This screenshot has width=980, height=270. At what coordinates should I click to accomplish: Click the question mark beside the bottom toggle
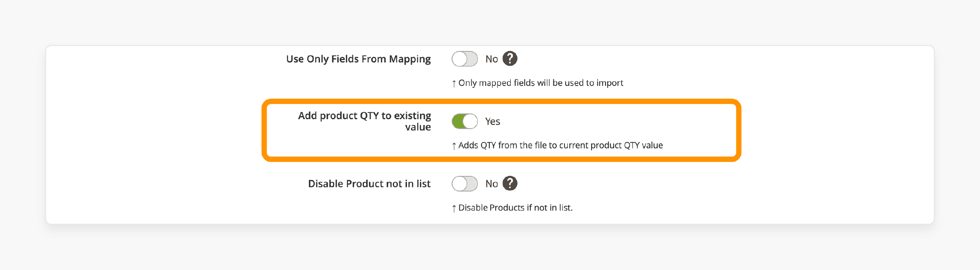click(x=509, y=183)
